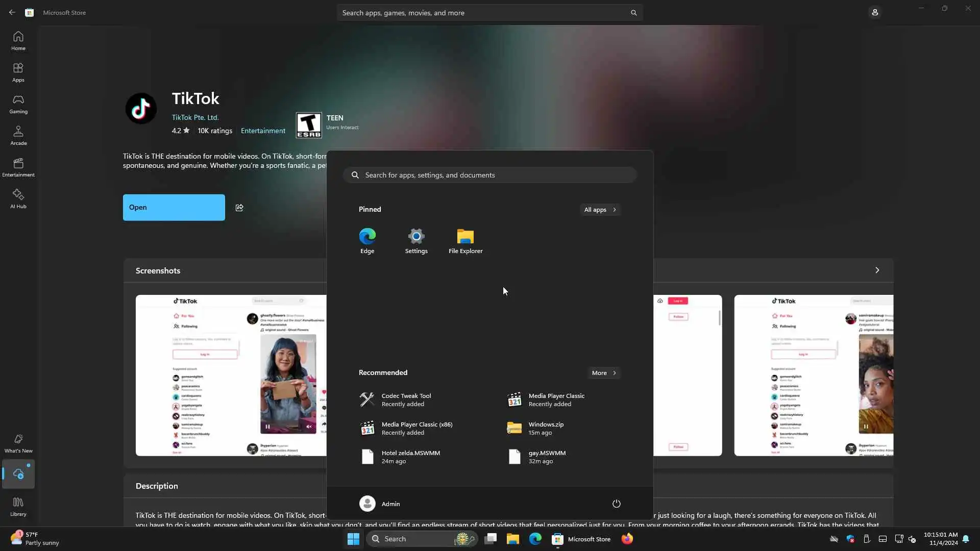This screenshot has width=980, height=551.
Task: Open the Gaming section in sidebar
Action: click(18, 104)
